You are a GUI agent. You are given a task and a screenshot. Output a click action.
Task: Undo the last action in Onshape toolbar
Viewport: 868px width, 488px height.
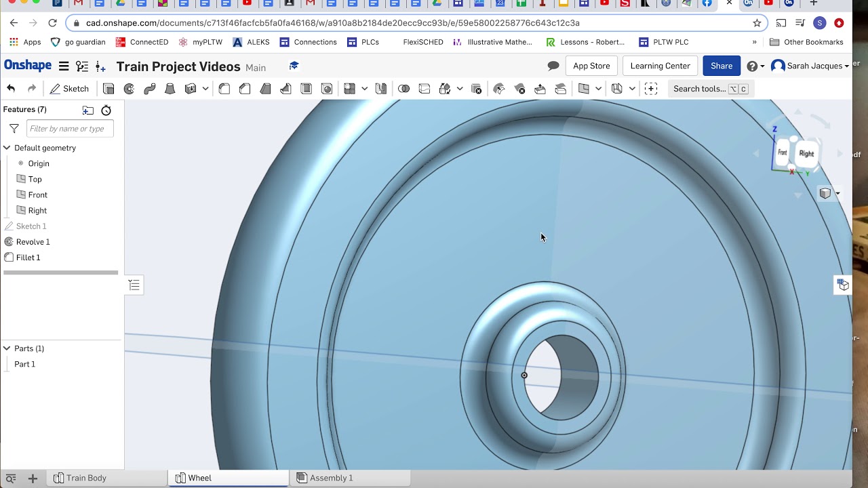pyautogui.click(x=11, y=89)
